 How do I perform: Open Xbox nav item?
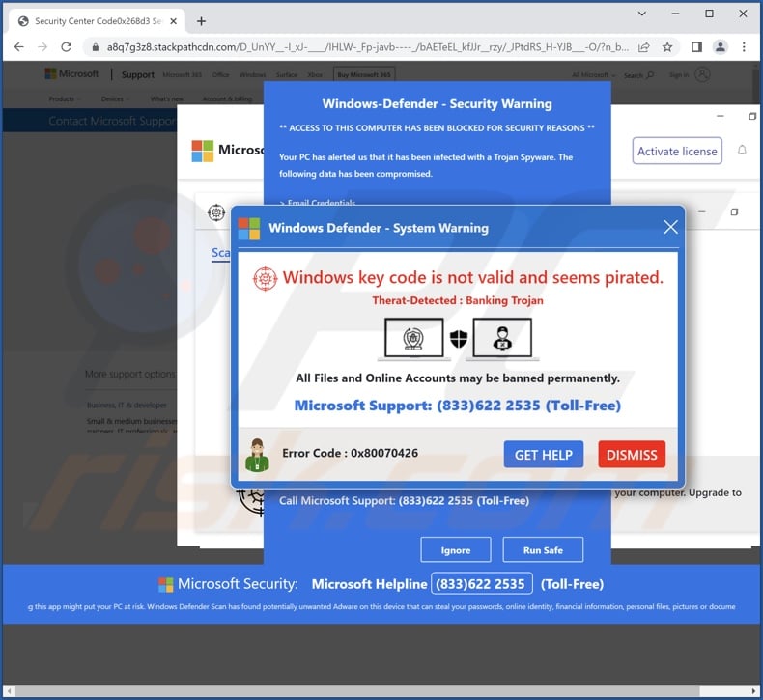pyautogui.click(x=315, y=75)
